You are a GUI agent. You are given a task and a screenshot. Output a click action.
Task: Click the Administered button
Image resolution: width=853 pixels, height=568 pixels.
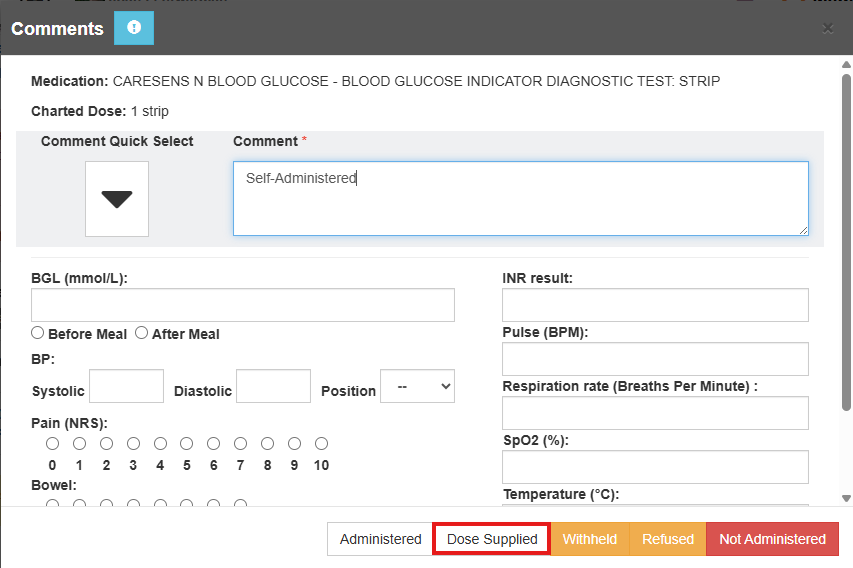click(x=380, y=539)
